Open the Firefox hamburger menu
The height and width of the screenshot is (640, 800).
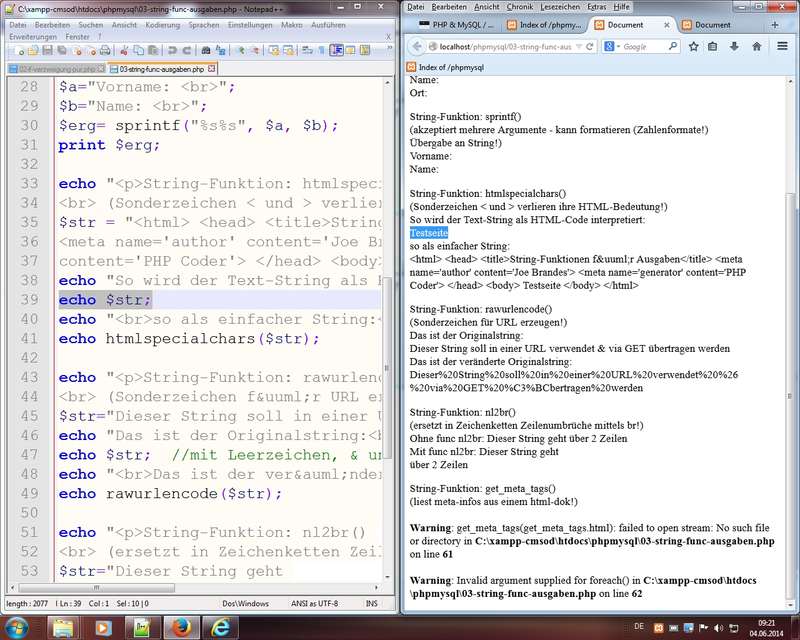click(784, 46)
